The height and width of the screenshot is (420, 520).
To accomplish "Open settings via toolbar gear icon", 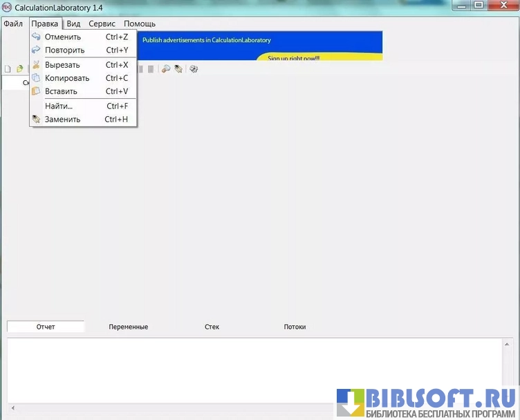I will [194, 69].
